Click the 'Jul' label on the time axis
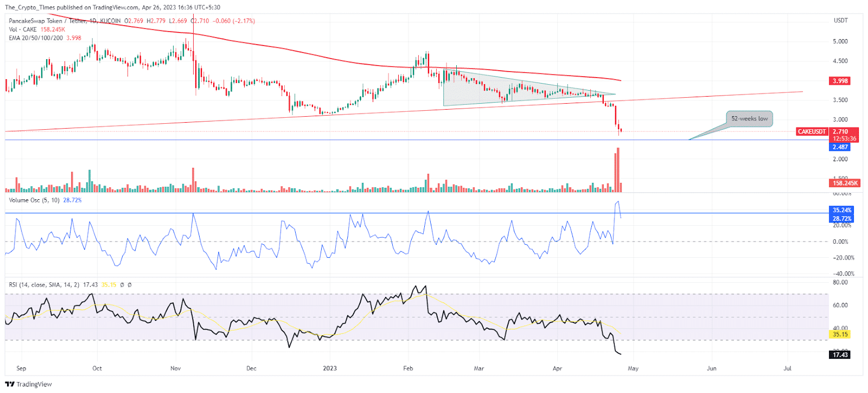Viewport: 868px width, 393px height. [x=787, y=368]
